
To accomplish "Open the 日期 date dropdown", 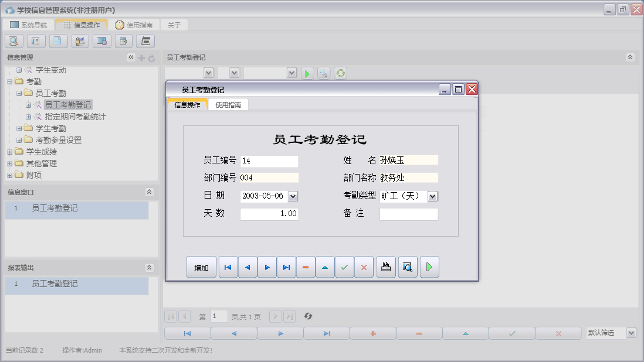I will pyautogui.click(x=293, y=196).
